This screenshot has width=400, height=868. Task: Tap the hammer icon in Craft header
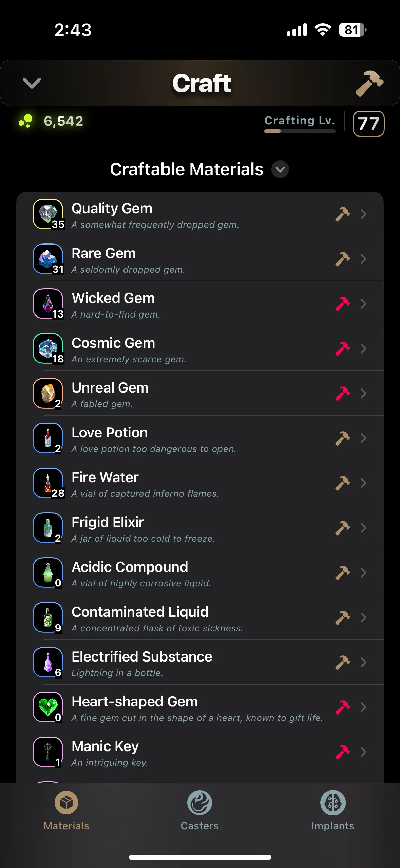369,83
